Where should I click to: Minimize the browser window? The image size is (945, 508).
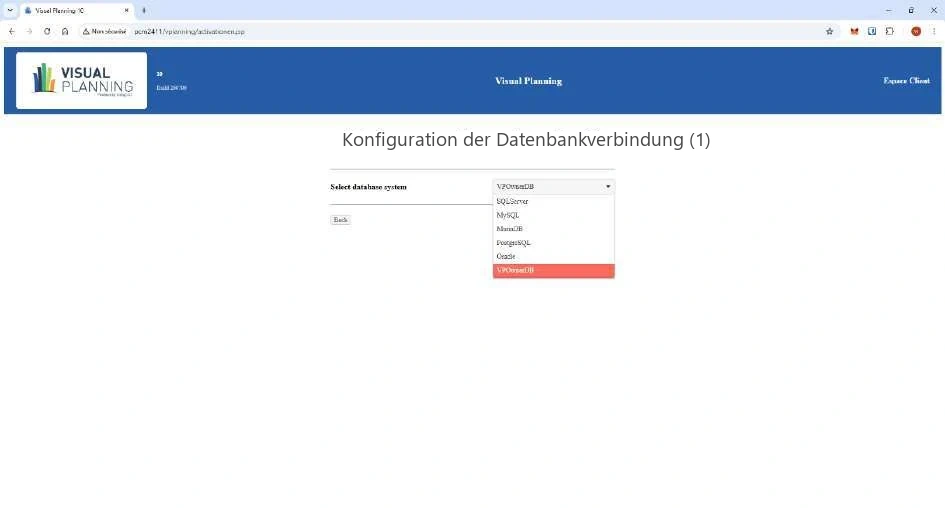pyautogui.click(x=888, y=10)
